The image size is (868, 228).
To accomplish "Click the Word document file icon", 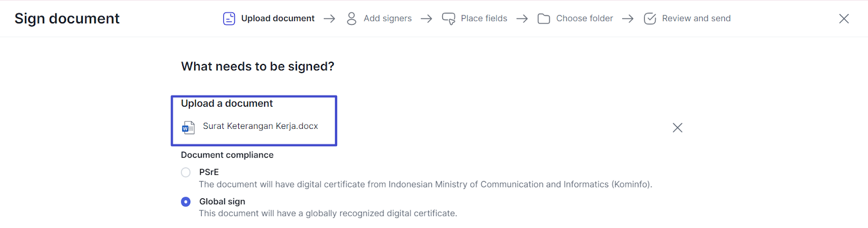I will (188, 127).
